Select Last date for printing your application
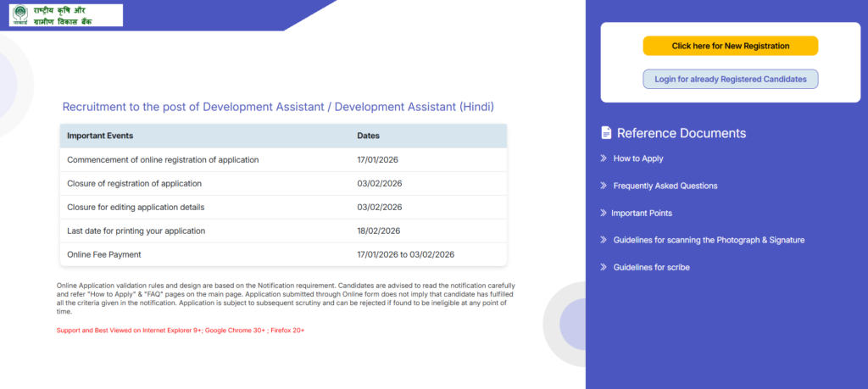 point(136,231)
